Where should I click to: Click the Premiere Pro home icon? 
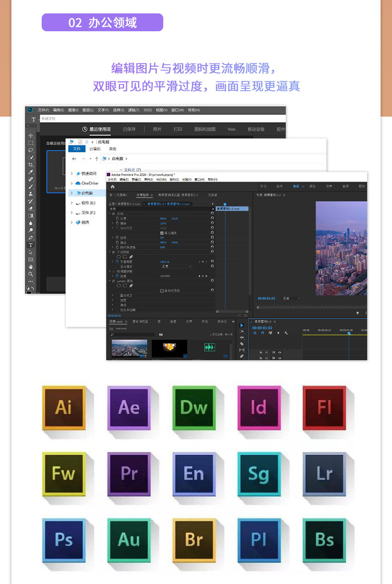click(x=113, y=187)
